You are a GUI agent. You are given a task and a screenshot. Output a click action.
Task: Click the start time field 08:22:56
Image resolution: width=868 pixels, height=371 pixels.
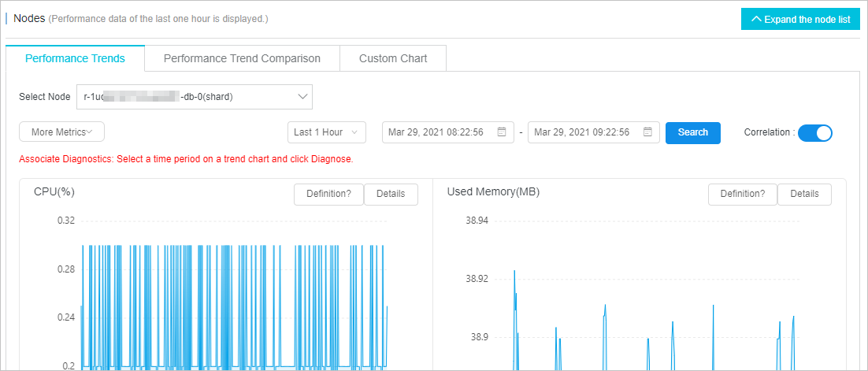pyautogui.click(x=448, y=132)
